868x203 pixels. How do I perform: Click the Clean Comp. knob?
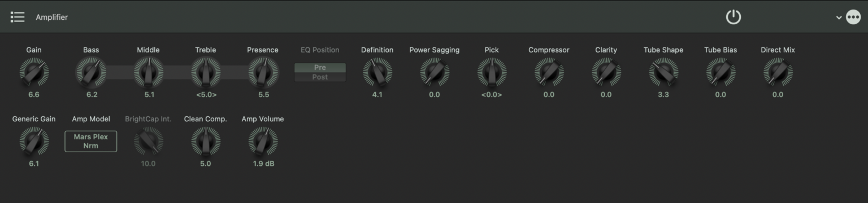(206, 141)
